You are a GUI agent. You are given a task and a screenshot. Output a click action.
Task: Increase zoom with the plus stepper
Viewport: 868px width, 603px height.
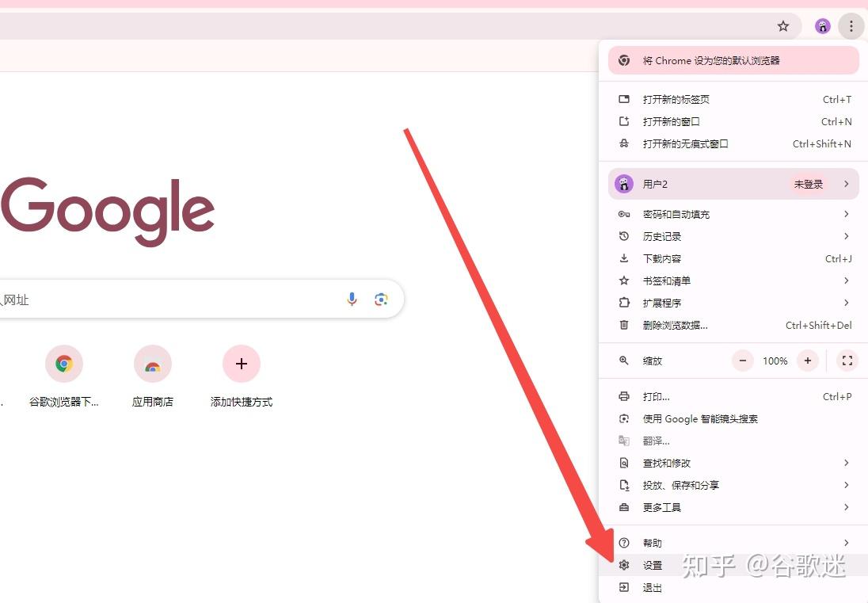(x=807, y=361)
